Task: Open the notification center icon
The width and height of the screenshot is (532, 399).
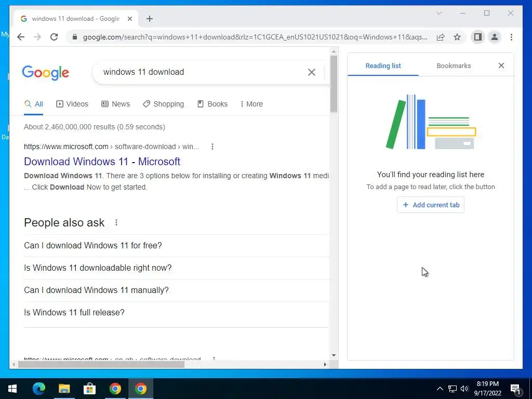Action: coord(516,389)
